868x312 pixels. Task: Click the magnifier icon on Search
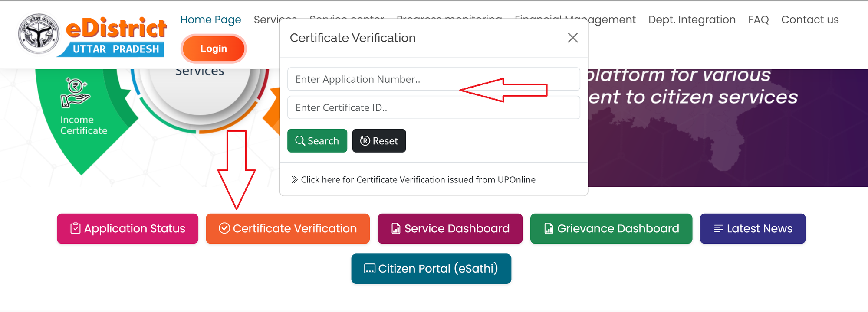click(300, 141)
